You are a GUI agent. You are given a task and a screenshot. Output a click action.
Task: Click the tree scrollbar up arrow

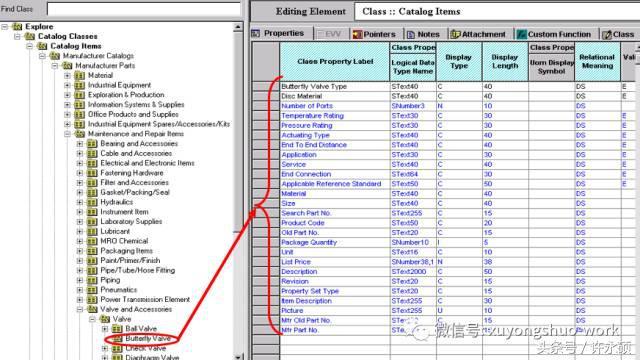pos(238,27)
